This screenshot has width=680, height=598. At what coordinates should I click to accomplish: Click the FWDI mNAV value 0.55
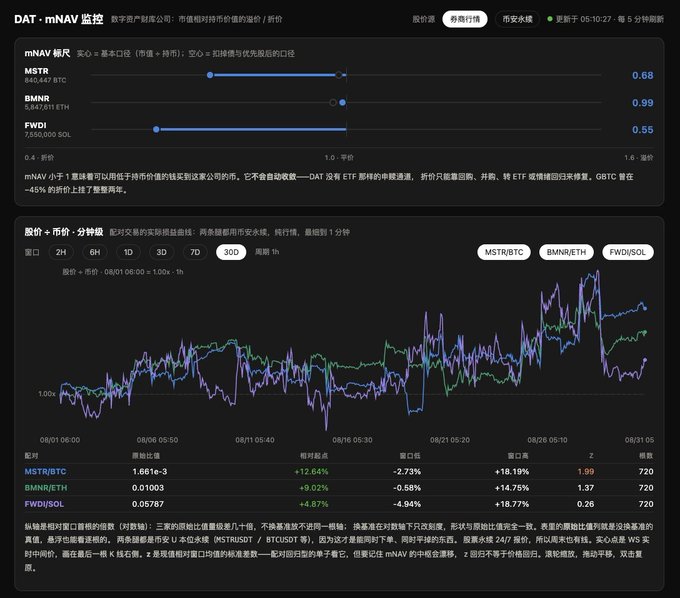(642, 130)
